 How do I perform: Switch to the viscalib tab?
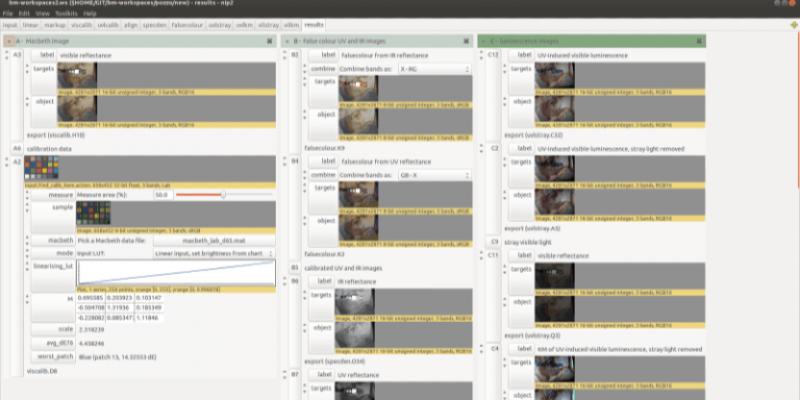pos(81,23)
